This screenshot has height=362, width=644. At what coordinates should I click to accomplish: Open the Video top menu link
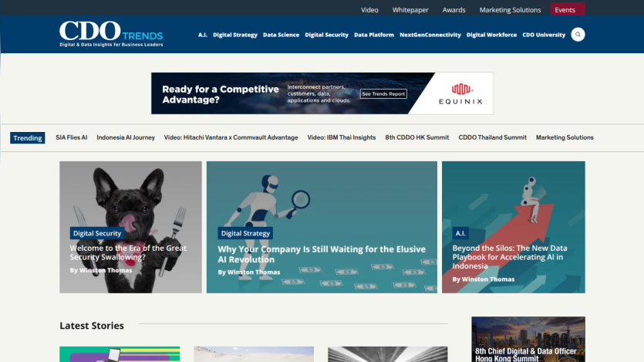pos(369,10)
